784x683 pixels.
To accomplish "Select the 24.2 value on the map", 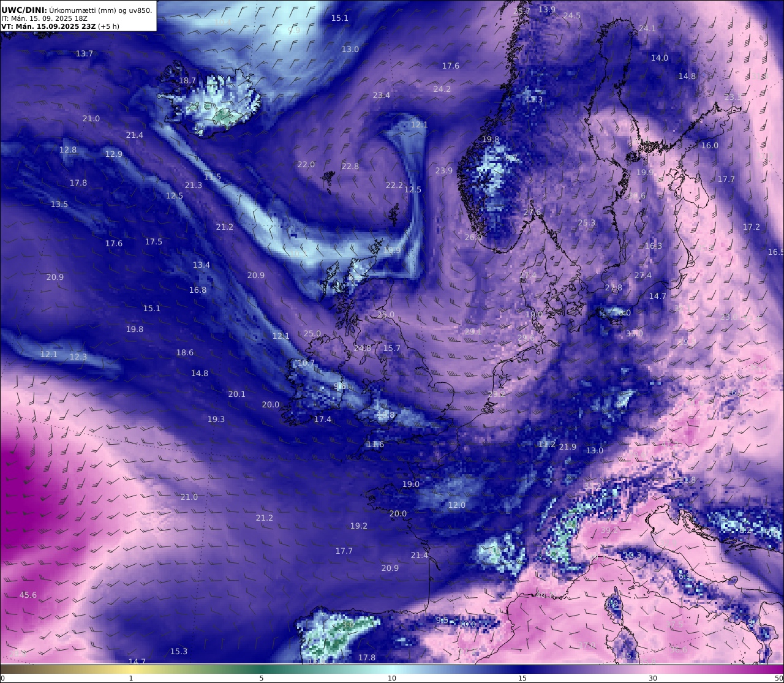I will [442, 89].
